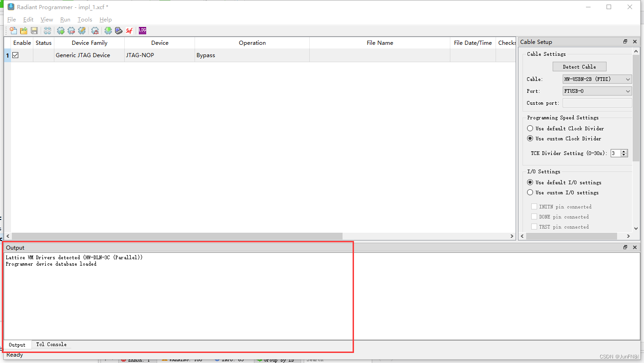Click the Operation column header
The height and width of the screenshot is (363, 644).
(x=252, y=43)
